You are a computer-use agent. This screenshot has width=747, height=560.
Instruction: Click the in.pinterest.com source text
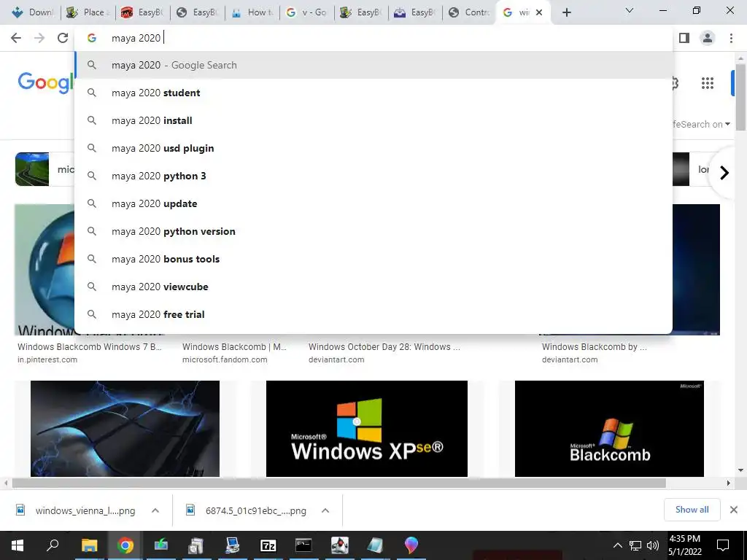pos(47,359)
